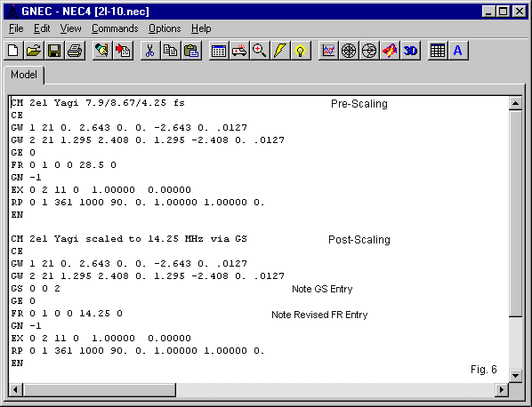Image resolution: width=532 pixels, height=407 pixels.
Task: Open the Commands menu
Action: (x=115, y=28)
